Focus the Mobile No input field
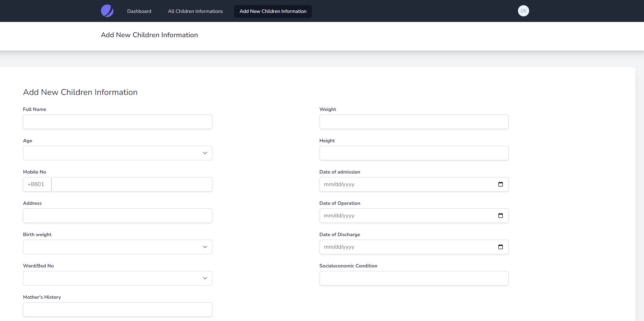 pyautogui.click(x=132, y=184)
